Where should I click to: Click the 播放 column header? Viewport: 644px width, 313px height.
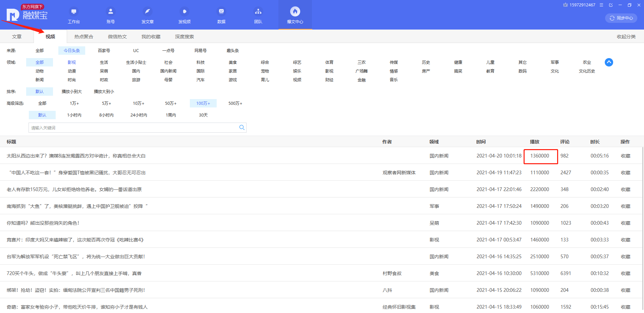click(535, 142)
